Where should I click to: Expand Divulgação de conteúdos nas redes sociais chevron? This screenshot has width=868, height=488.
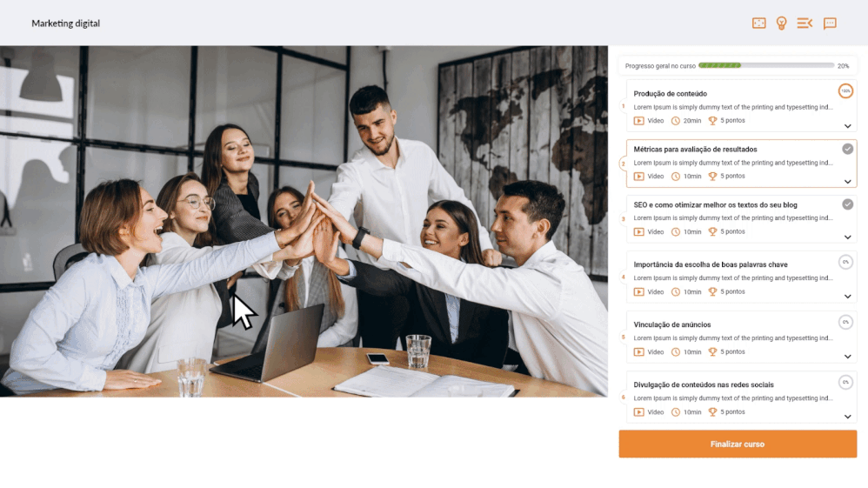pos(847,417)
